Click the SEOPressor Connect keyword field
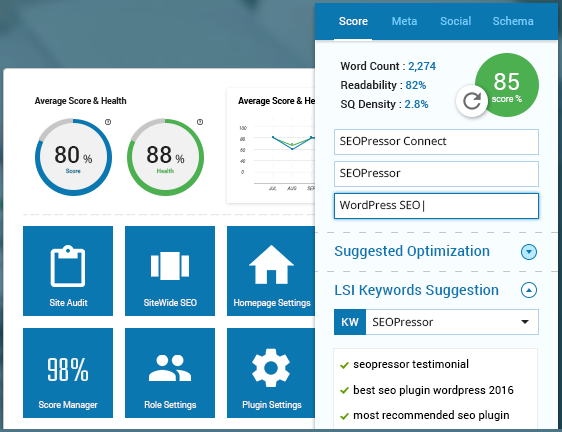The width and height of the screenshot is (562, 432). pos(436,142)
